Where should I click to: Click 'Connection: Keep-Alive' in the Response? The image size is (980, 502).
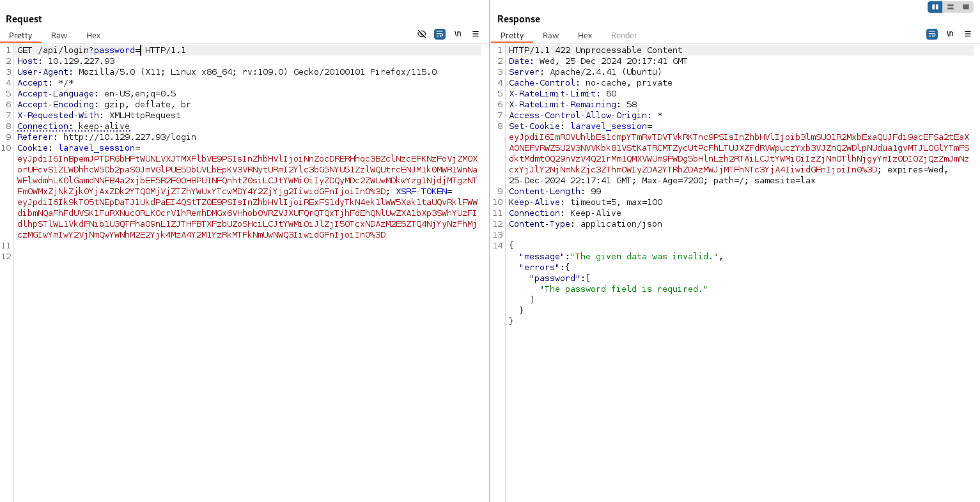pos(565,213)
